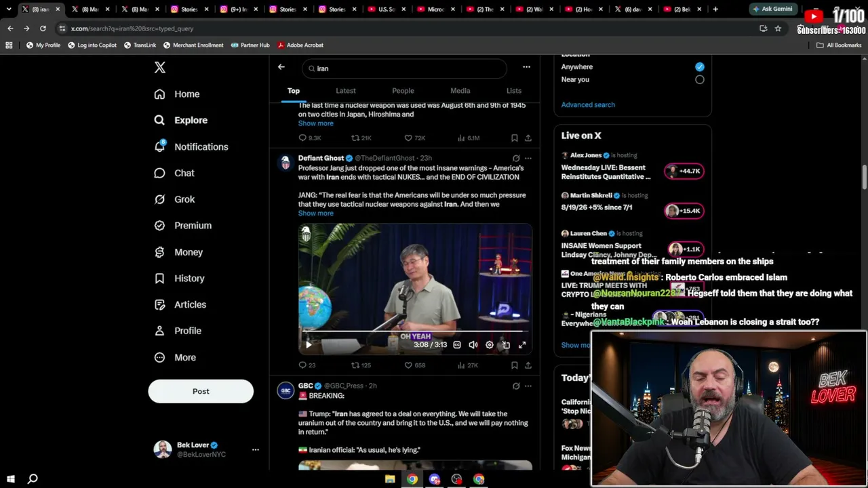Viewport: 868px width, 488px height.
Task: Repost the post with 21K reposts
Action: click(361, 138)
